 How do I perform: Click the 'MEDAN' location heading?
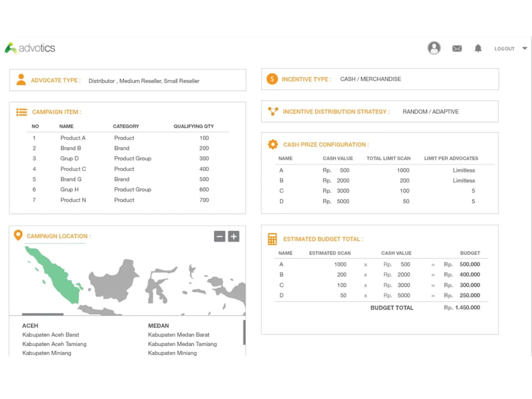[158, 326]
